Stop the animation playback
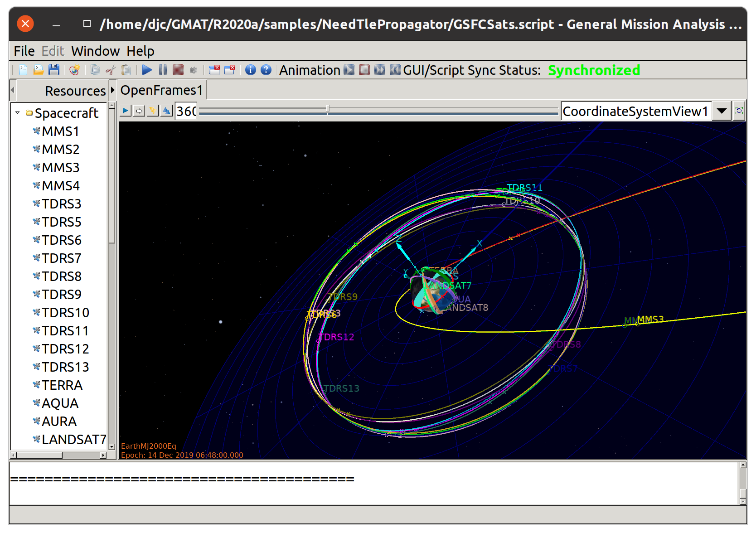756x533 pixels. [364, 70]
